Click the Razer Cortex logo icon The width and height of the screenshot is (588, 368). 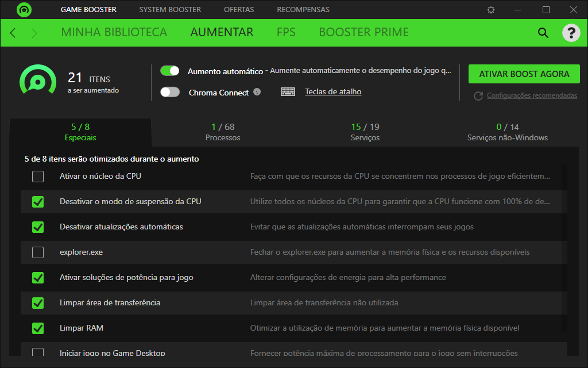click(x=24, y=10)
